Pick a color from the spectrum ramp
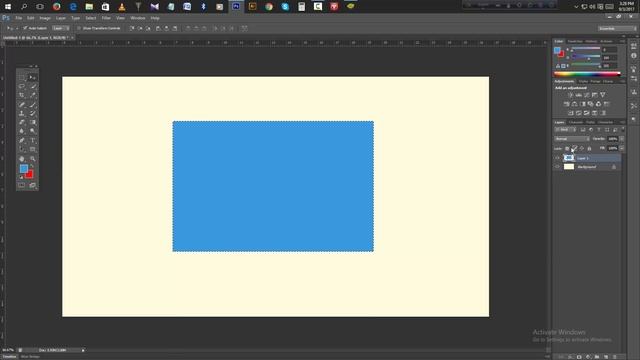The image size is (640, 360). coord(587,74)
